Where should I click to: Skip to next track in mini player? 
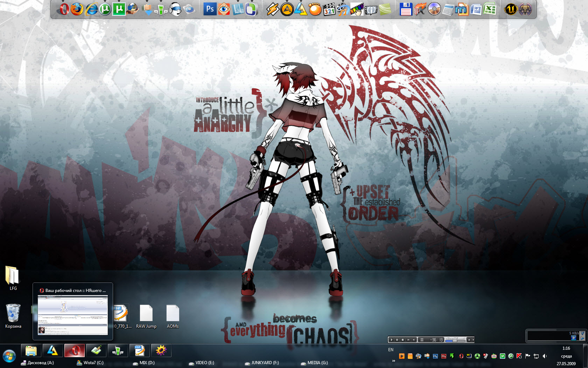(x=414, y=340)
